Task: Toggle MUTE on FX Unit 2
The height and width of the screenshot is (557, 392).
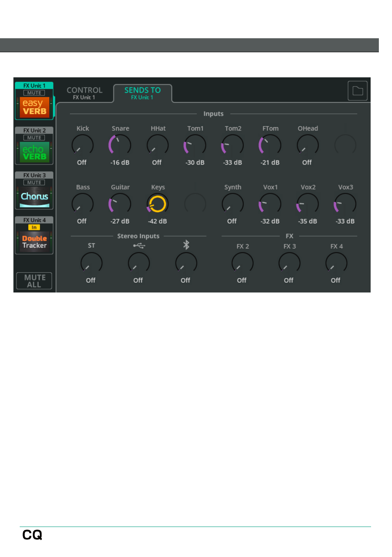Action: [34, 138]
